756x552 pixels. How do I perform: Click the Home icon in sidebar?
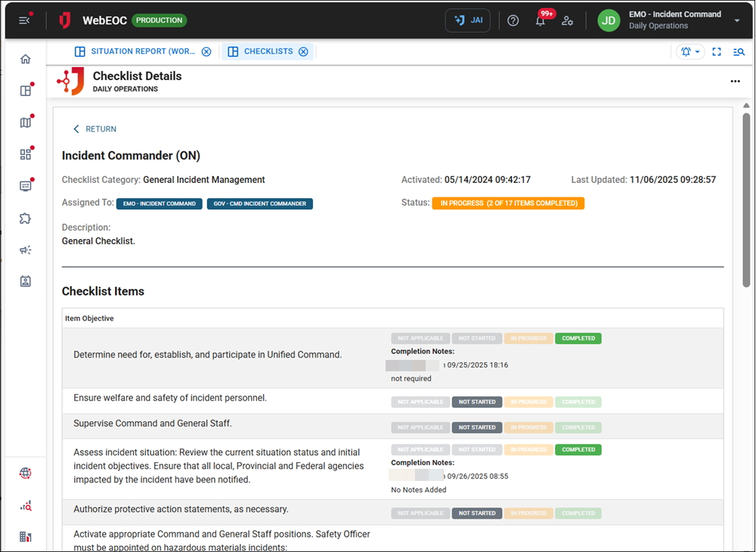tap(26, 59)
